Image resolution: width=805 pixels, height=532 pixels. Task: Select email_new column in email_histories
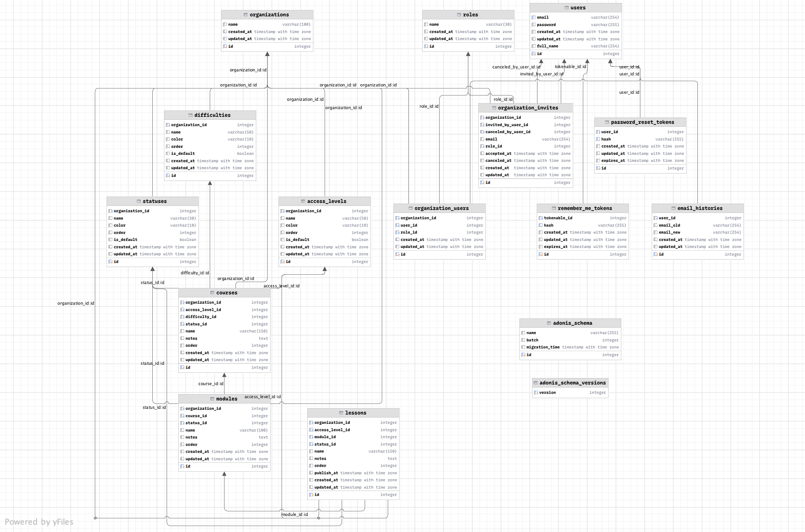698,232
